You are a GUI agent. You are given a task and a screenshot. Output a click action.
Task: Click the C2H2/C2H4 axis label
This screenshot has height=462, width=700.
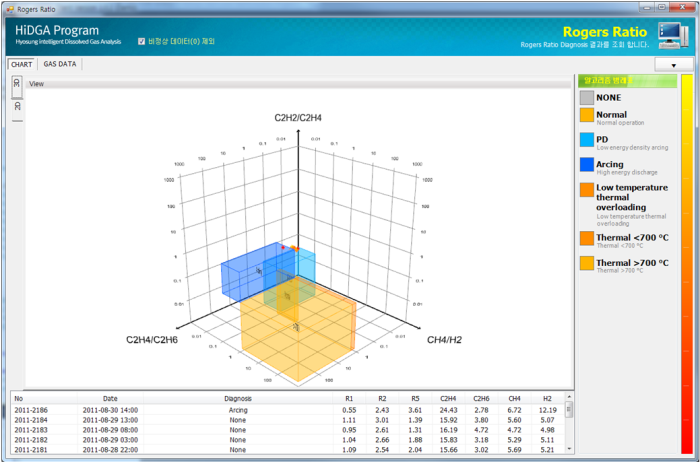coord(298,118)
